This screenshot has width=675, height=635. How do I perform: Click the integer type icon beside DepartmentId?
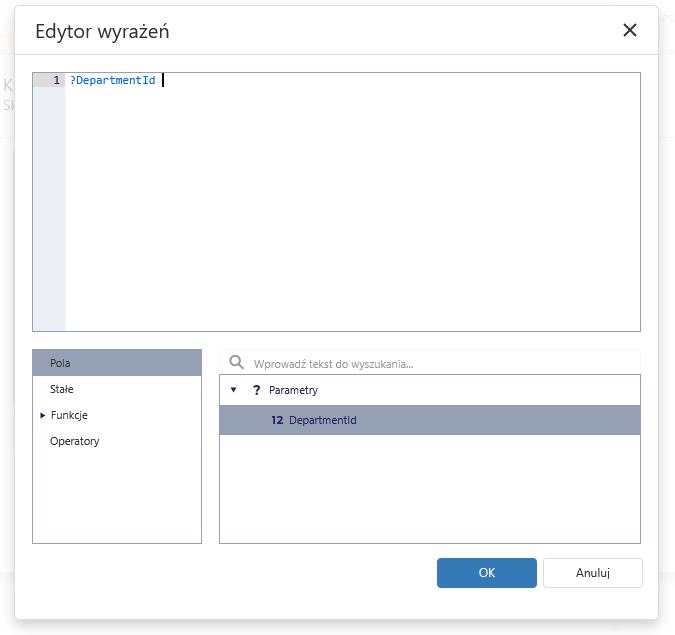[277, 420]
